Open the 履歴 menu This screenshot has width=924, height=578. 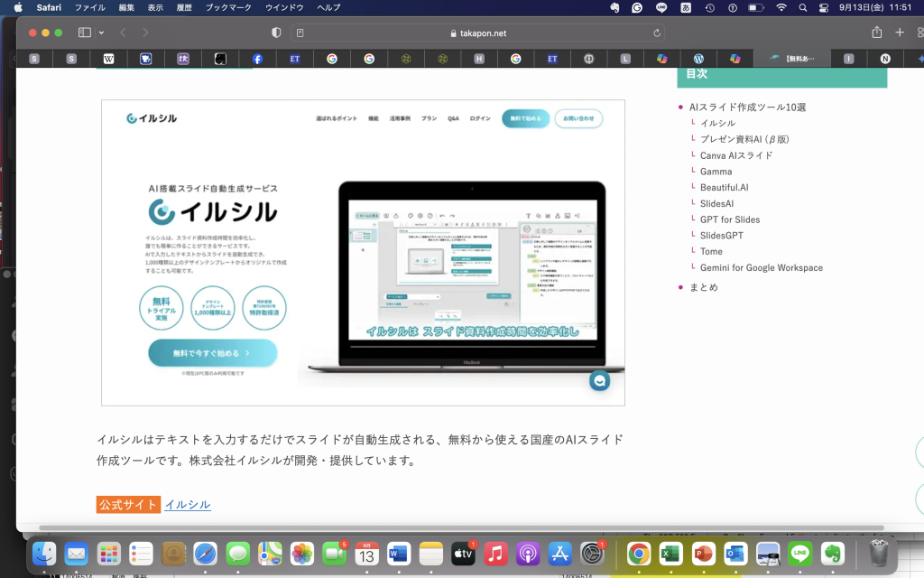pos(183,7)
